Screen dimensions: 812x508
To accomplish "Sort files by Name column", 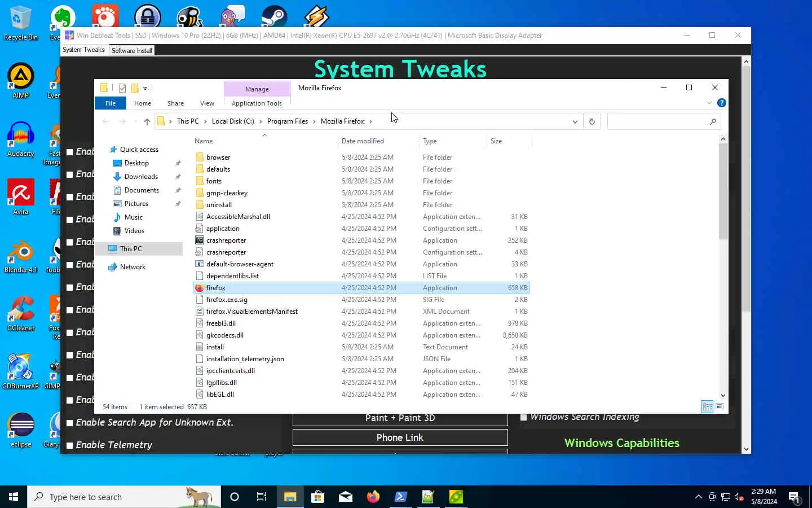I will coord(264,141).
